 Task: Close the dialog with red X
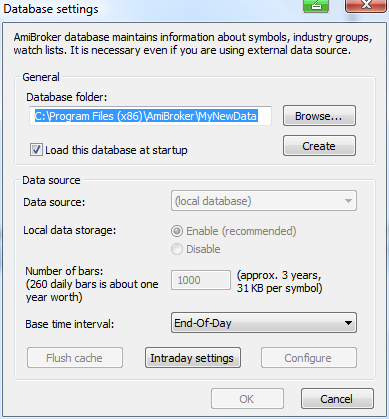[x=366, y=5]
